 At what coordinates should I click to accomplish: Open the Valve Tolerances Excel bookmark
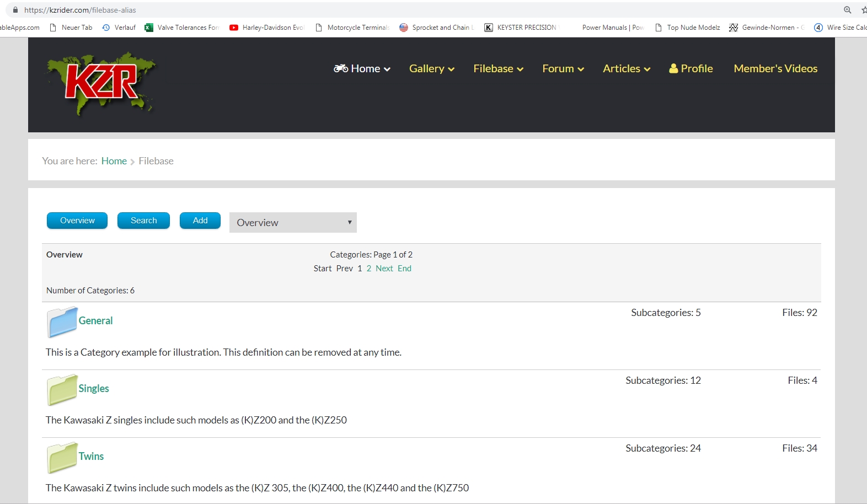click(182, 28)
